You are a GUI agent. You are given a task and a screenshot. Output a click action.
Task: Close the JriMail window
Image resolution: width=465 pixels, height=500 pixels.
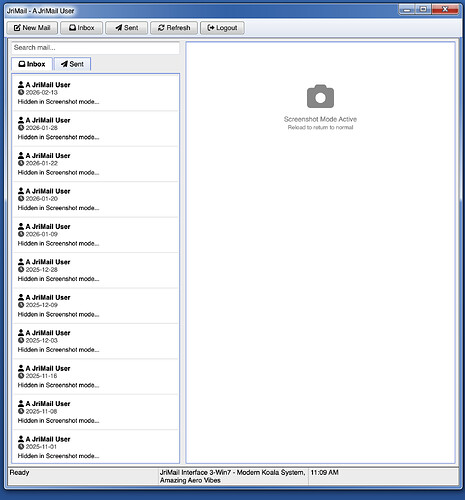[445, 9]
